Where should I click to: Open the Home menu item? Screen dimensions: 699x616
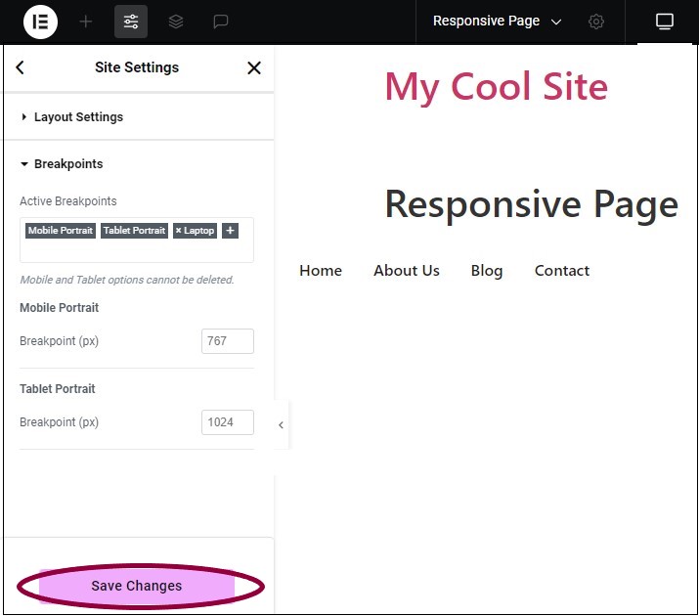point(321,271)
